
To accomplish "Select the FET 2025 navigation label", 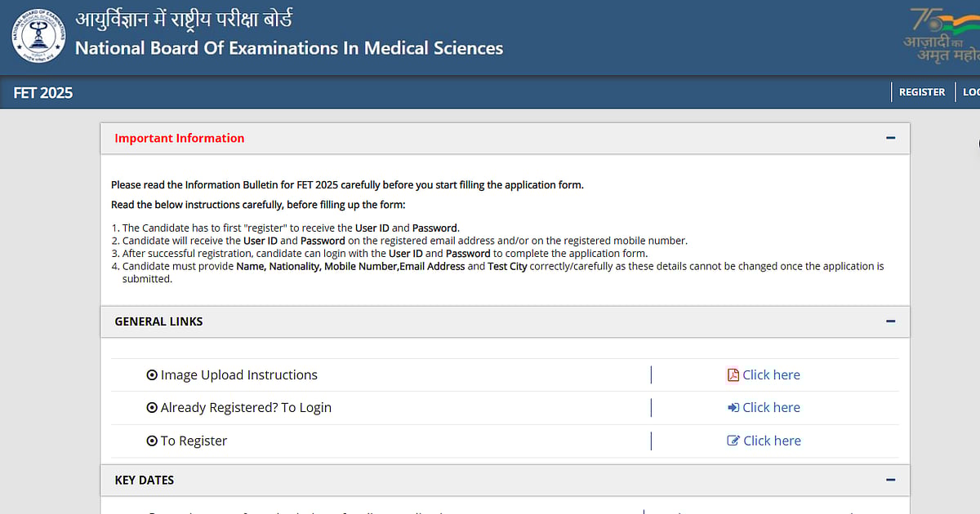I will click(42, 92).
